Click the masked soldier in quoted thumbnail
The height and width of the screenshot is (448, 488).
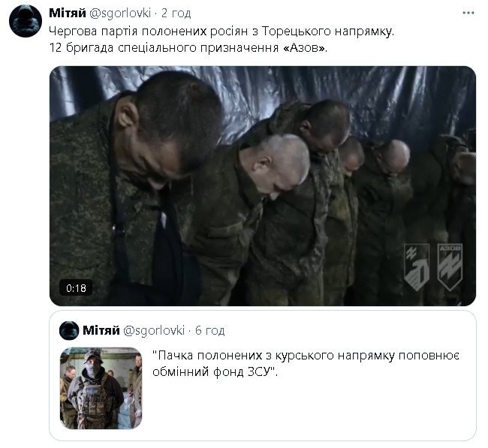[x=95, y=390]
